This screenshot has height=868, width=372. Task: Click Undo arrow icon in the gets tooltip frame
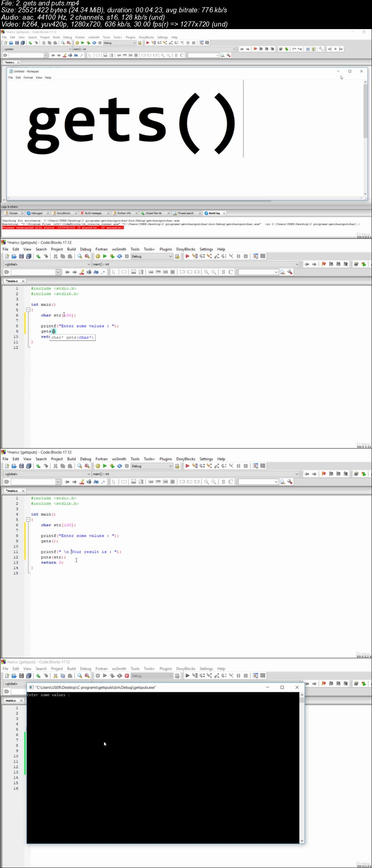(x=38, y=256)
